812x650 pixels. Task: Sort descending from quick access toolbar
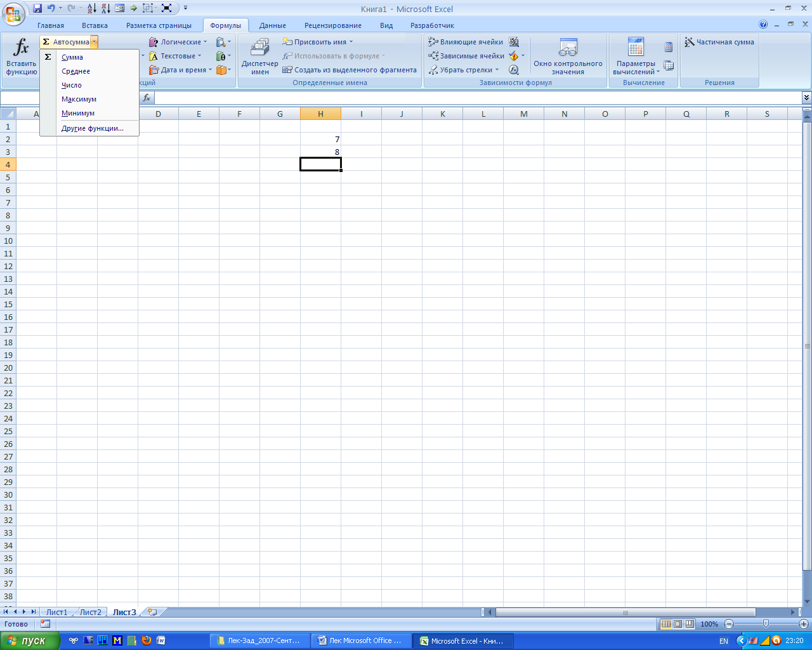[x=105, y=8]
